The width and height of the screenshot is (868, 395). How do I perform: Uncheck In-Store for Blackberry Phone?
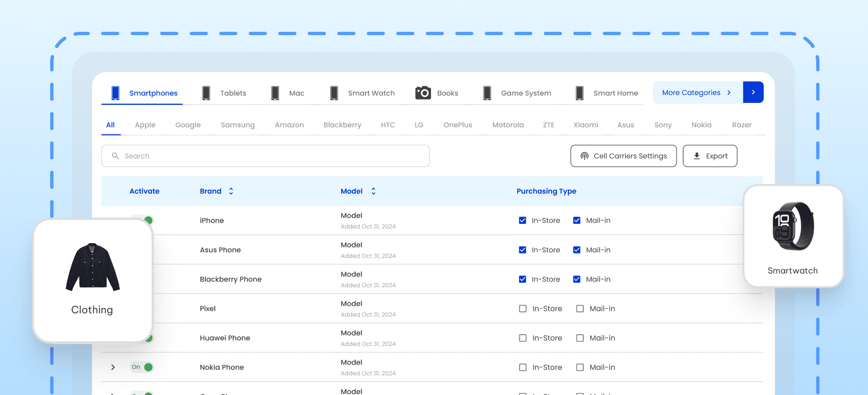(523, 279)
